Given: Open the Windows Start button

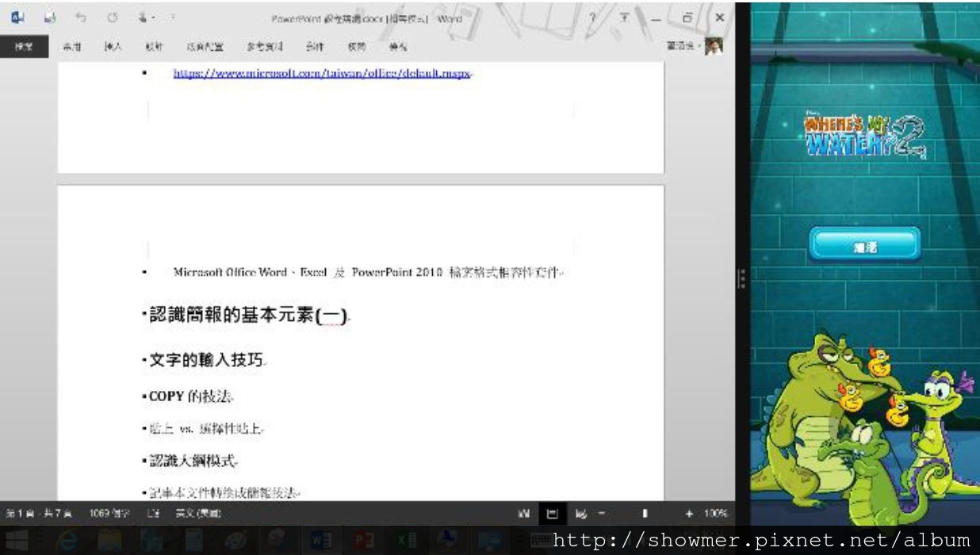Looking at the screenshot, I should pos(17,541).
